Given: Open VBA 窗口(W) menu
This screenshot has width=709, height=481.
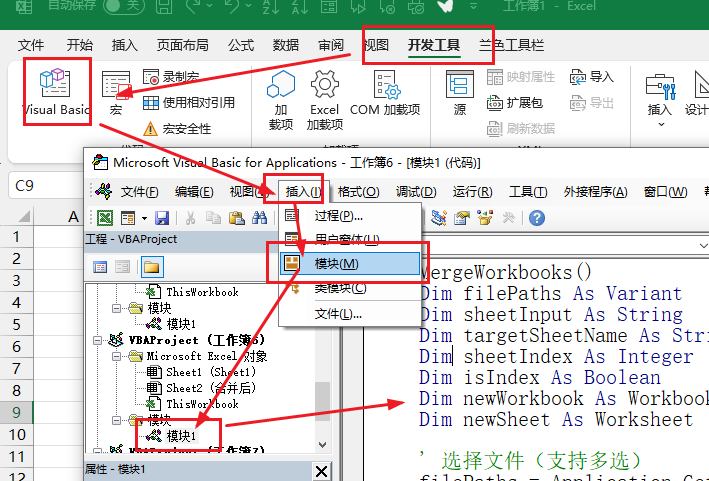Looking at the screenshot, I should tap(665, 192).
